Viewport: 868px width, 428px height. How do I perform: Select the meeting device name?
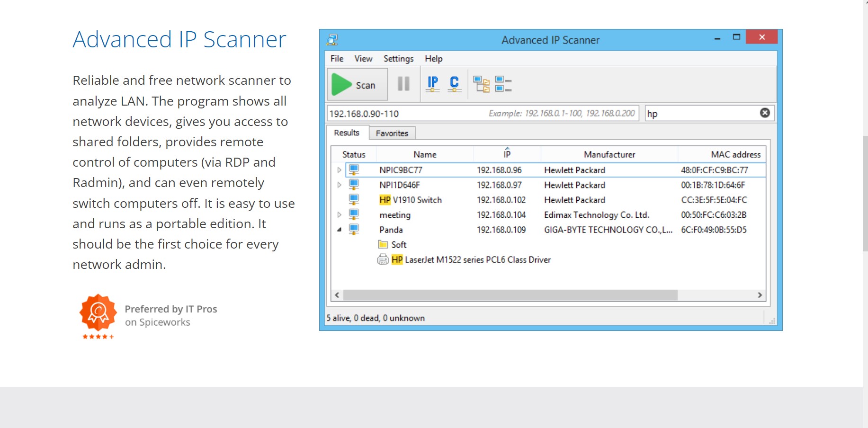click(x=395, y=215)
